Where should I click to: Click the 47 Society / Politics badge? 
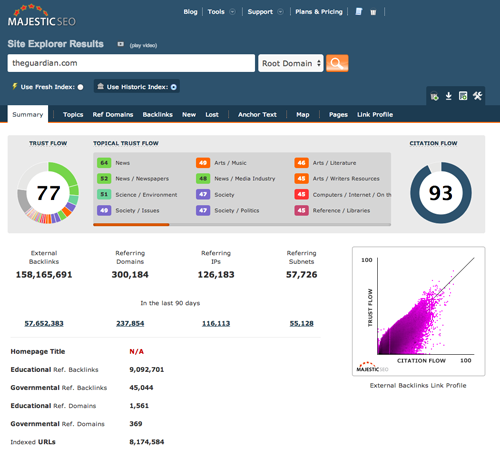pos(203,210)
